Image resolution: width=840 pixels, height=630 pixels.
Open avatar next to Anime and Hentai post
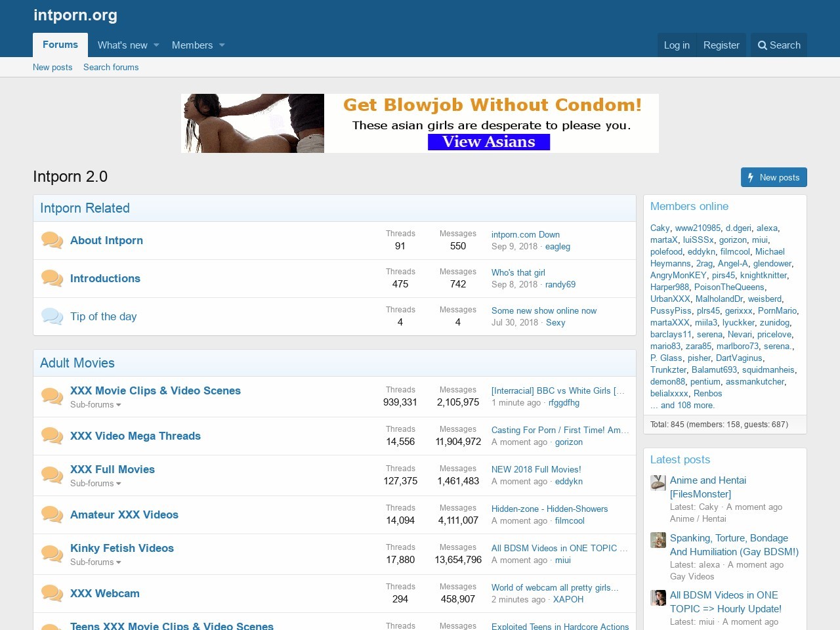click(658, 483)
